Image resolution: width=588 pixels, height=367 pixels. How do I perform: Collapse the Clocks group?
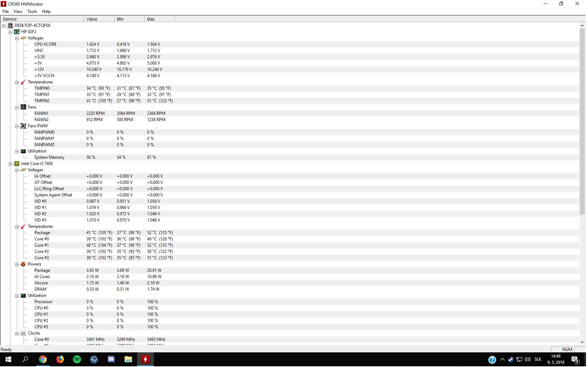coord(17,334)
